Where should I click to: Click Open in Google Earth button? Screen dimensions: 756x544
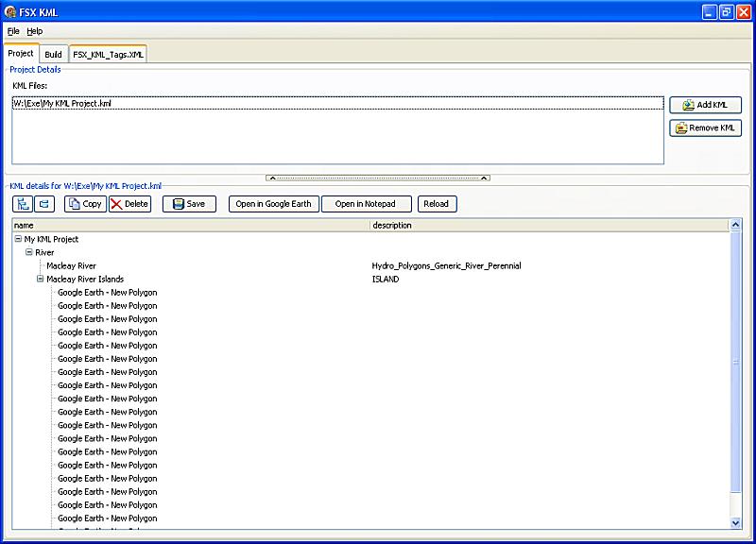[x=273, y=204]
